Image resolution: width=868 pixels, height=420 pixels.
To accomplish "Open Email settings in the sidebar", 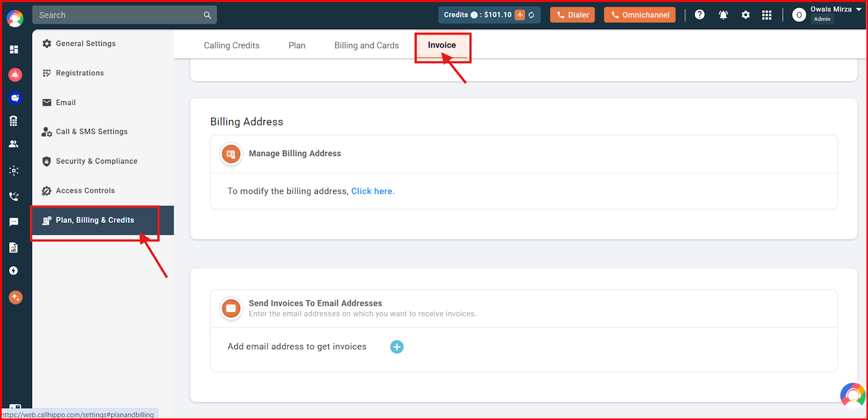I will point(103,102).
